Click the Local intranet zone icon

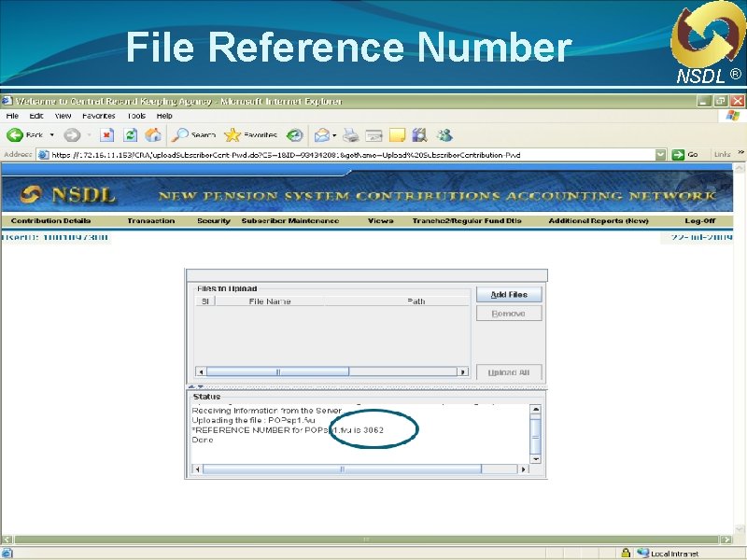click(642, 553)
